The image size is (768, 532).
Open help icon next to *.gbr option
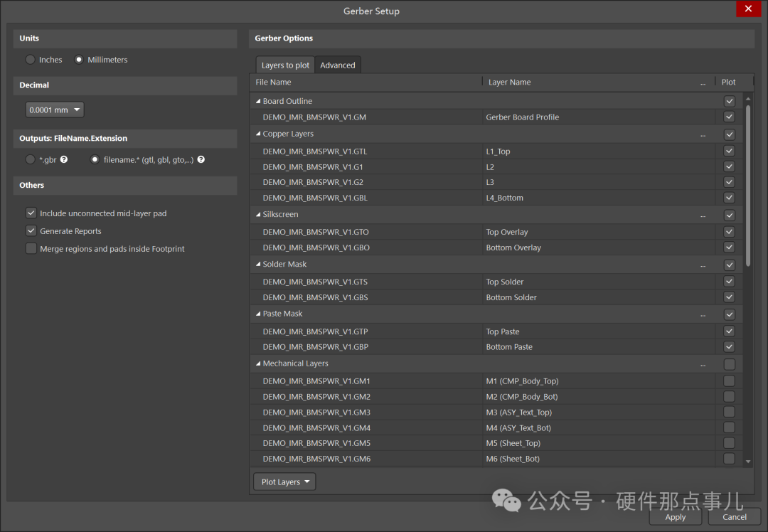coord(64,160)
